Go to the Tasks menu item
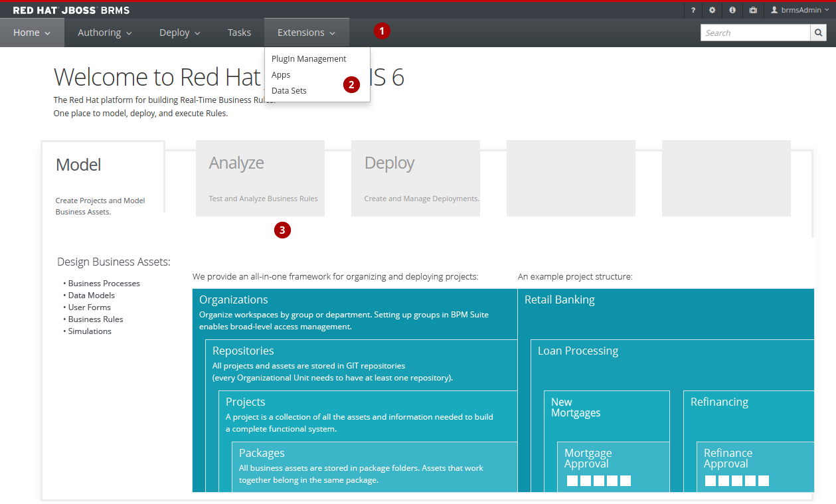Image resolution: width=836 pixels, height=504 pixels. pyautogui.click(x=239, y=33)
